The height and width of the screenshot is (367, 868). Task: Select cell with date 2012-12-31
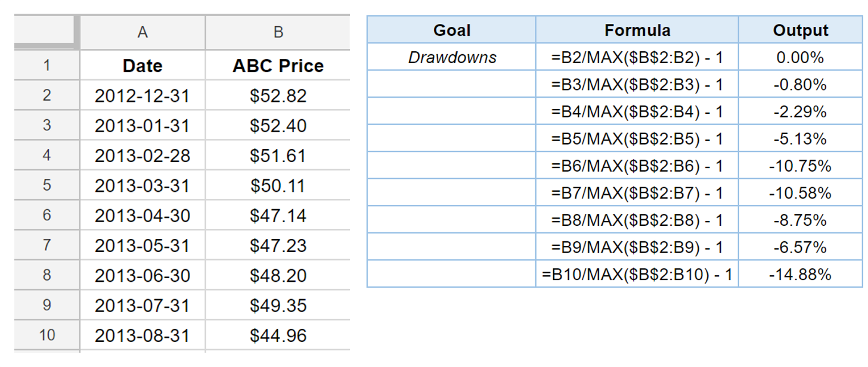(142, 95)
